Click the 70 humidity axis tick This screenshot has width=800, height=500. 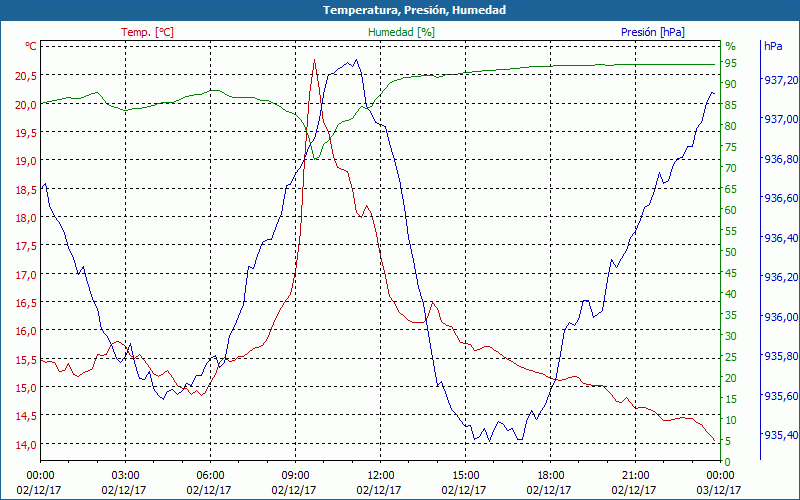point(731,168)
